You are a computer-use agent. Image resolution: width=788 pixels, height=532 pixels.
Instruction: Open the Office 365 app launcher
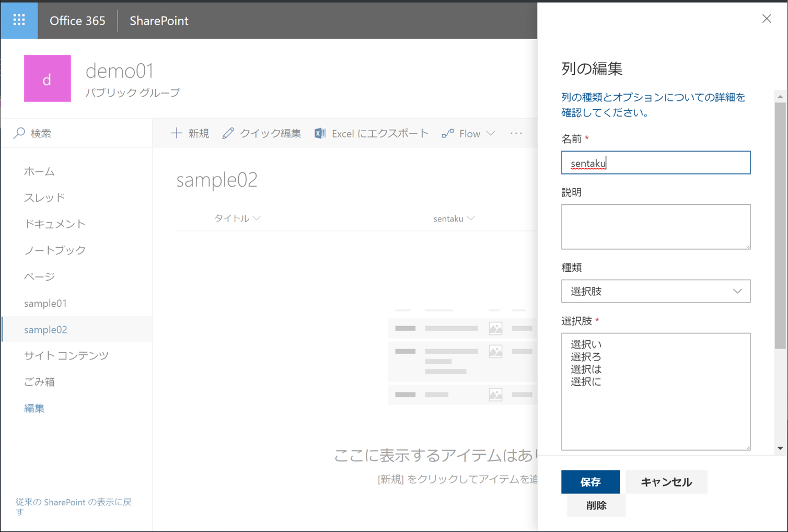(19, 20)
